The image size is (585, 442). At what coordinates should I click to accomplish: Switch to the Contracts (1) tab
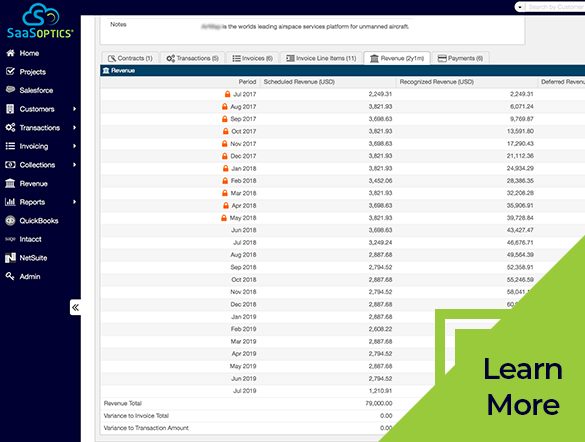pyautogui.click(x=130, y=58)
